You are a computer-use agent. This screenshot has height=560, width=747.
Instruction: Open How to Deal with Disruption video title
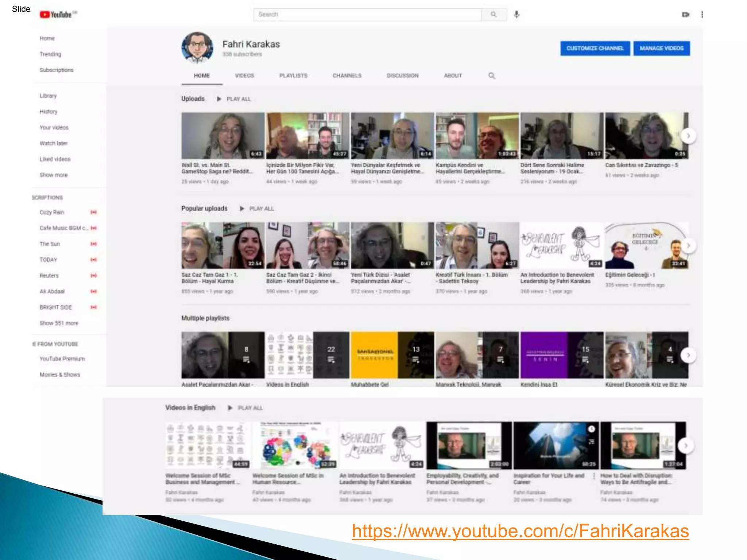coord(636,479)
